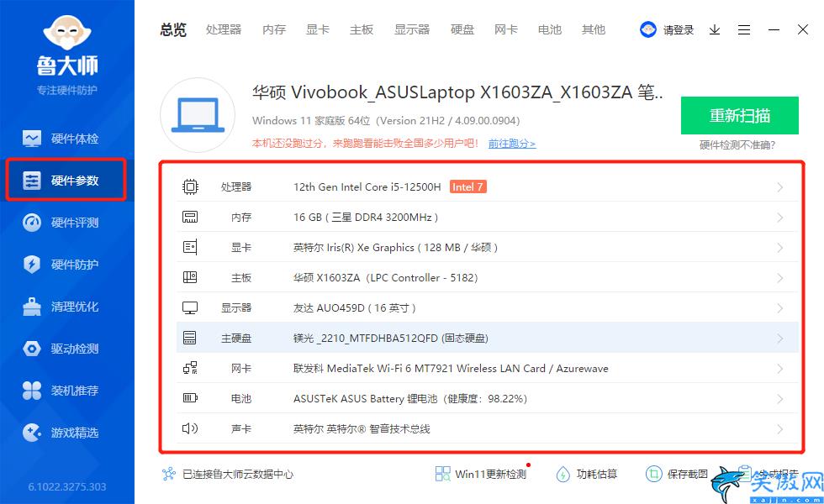
Task: Expand the 电池 row chevron
Action: (x=780, y=398)
